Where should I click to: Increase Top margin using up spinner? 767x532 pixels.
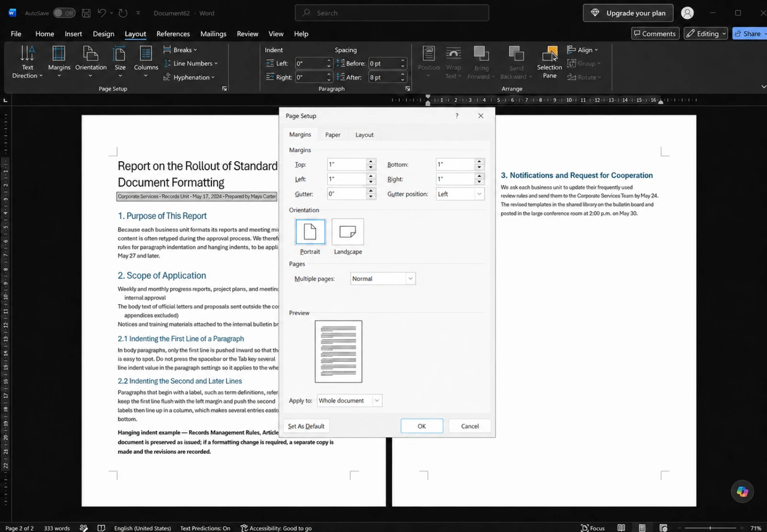[371, 162]
